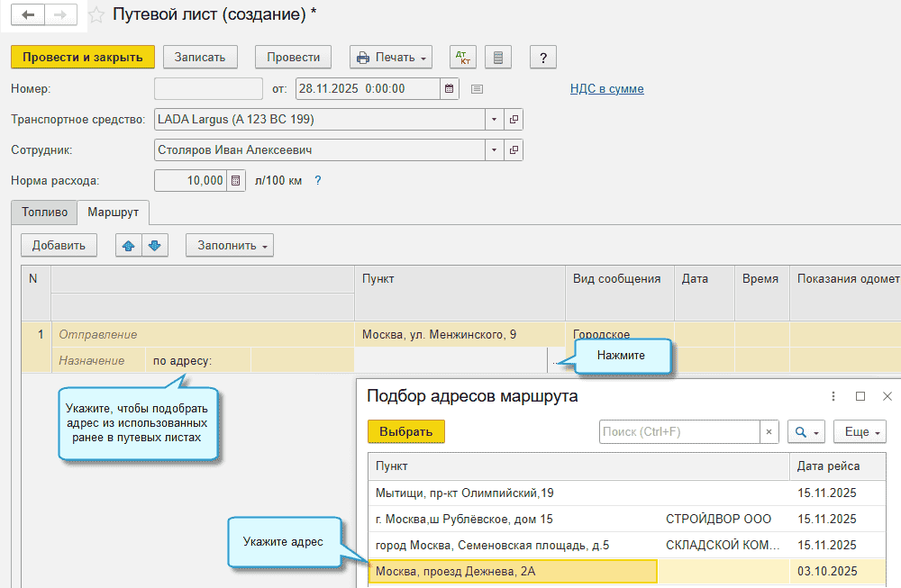Clear the search field with X

pos(769,432)
